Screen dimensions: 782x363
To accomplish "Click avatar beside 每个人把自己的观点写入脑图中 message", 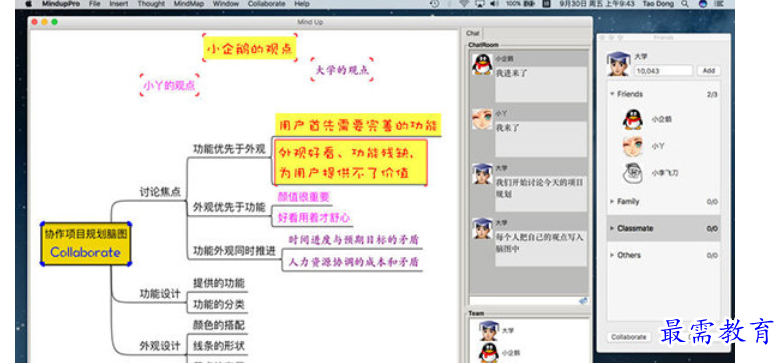I will [482, 228].
